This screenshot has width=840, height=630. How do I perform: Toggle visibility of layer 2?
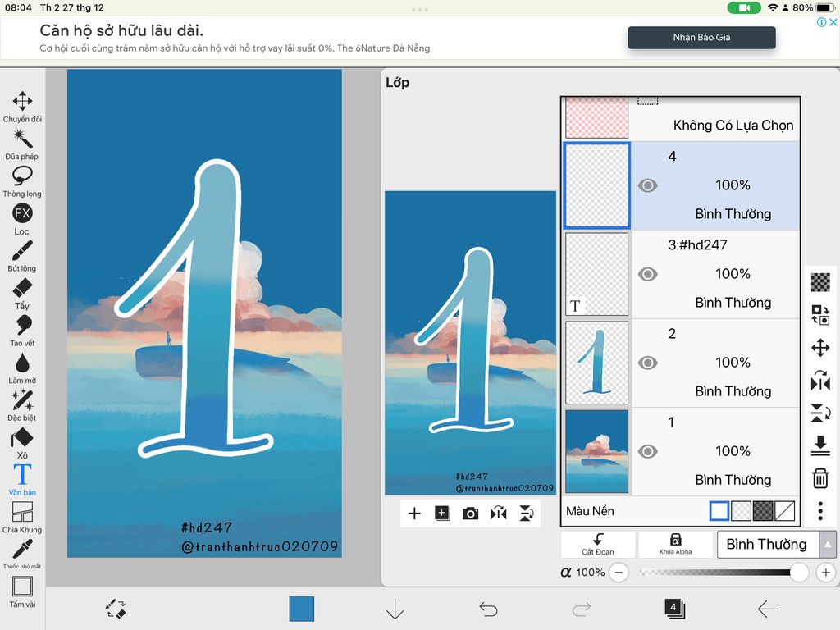click(648, 363)
